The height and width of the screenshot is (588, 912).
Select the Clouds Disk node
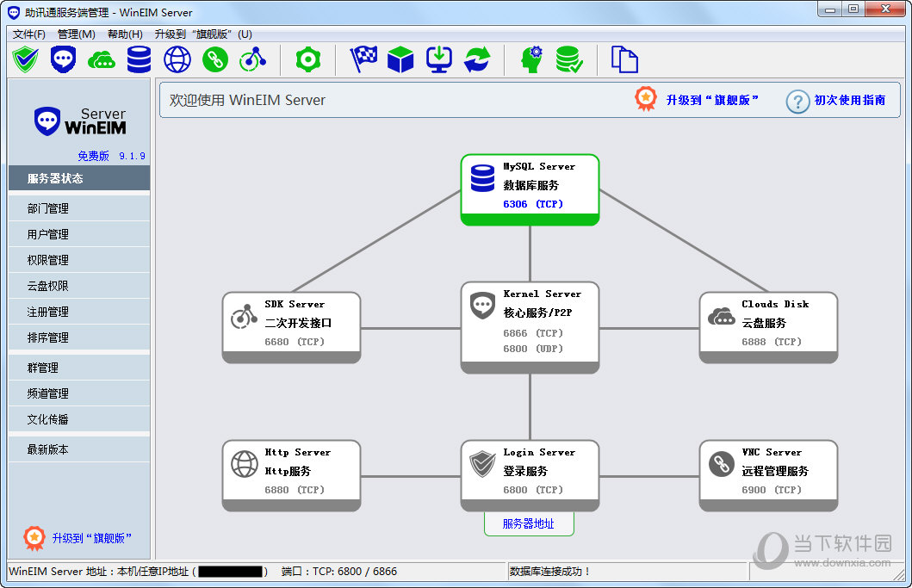click(768, 327)
